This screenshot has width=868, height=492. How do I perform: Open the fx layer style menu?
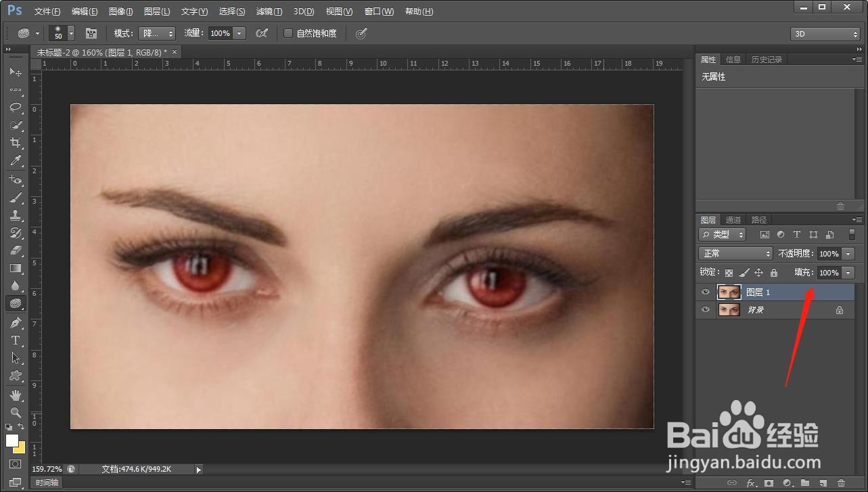(750, 483)
